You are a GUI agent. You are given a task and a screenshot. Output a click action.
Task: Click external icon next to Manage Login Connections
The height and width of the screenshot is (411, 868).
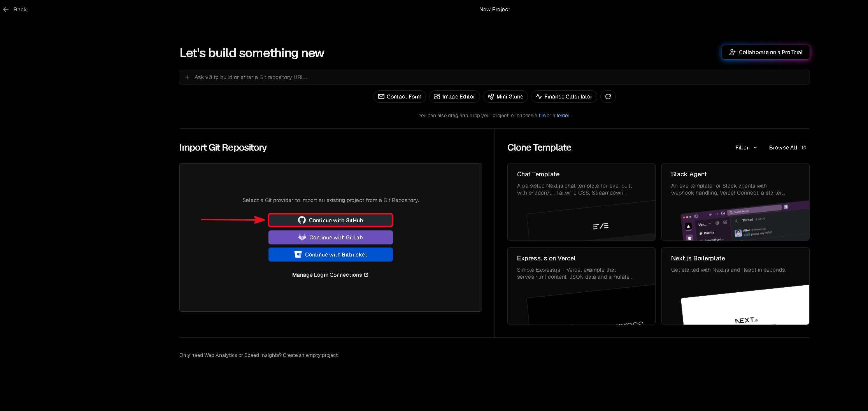pos(366,275)
